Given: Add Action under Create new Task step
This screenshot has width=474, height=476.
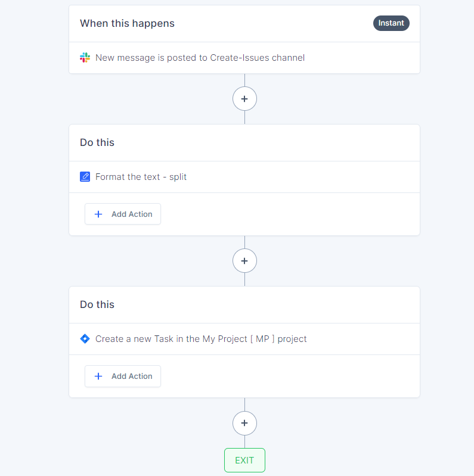Looking at the screenshot, I should point(123,377).
